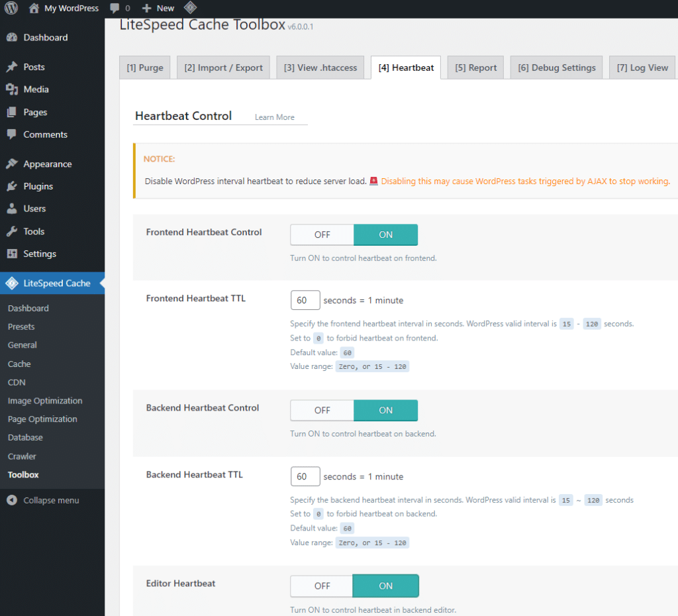This screenshot has width=678, height=616.
Task: Click New in the admin bar
Action: click(x=165, y=8)
